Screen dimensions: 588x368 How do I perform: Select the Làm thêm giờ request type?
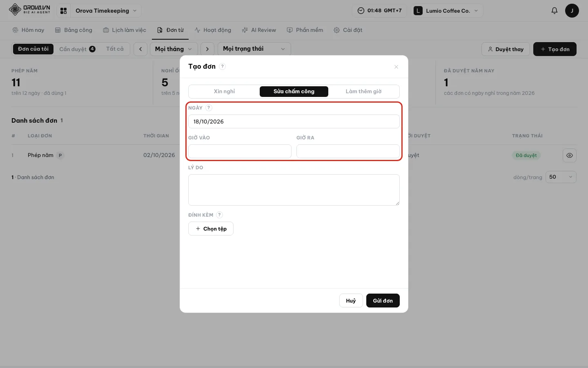click(x=363, y=92)
